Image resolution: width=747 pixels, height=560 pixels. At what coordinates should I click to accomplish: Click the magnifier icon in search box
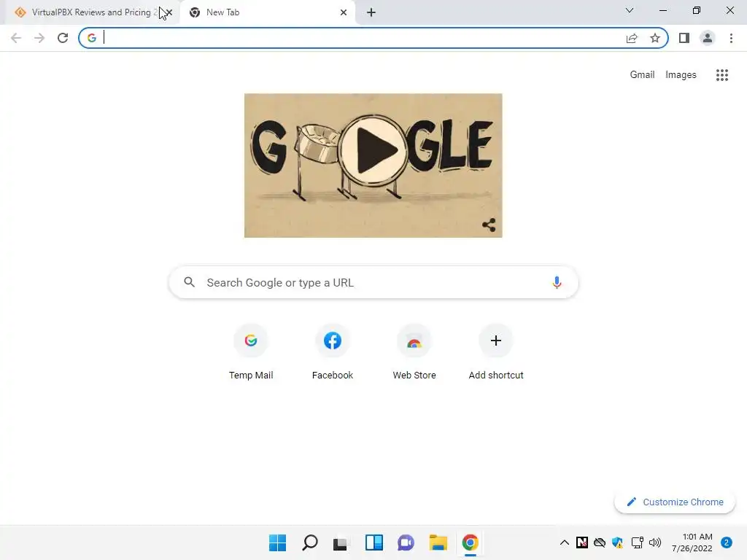click(x=189, y=282)
